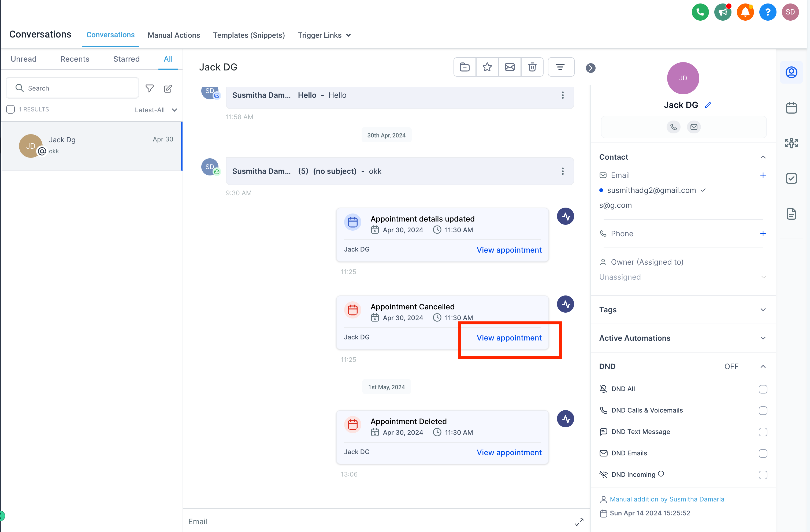Mark conversation unread with envelope icon
810x532 pixels.
[510, 67]
